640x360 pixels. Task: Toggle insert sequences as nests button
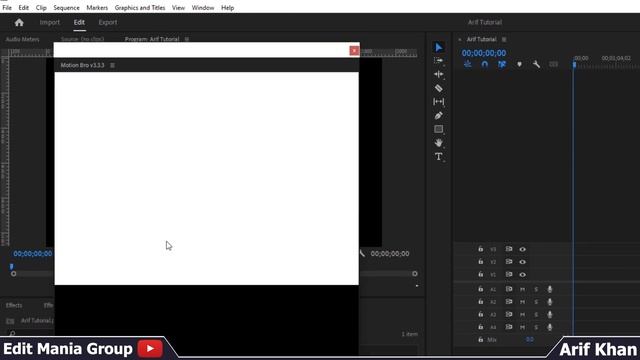point(468,64)
